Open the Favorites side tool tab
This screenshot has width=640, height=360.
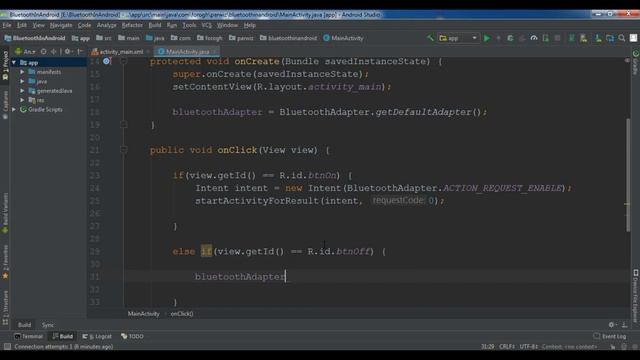click(5, 262)
